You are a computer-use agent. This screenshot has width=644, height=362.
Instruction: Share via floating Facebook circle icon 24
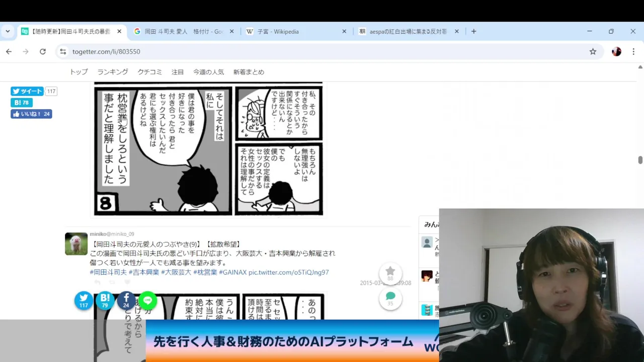point(126,300)
